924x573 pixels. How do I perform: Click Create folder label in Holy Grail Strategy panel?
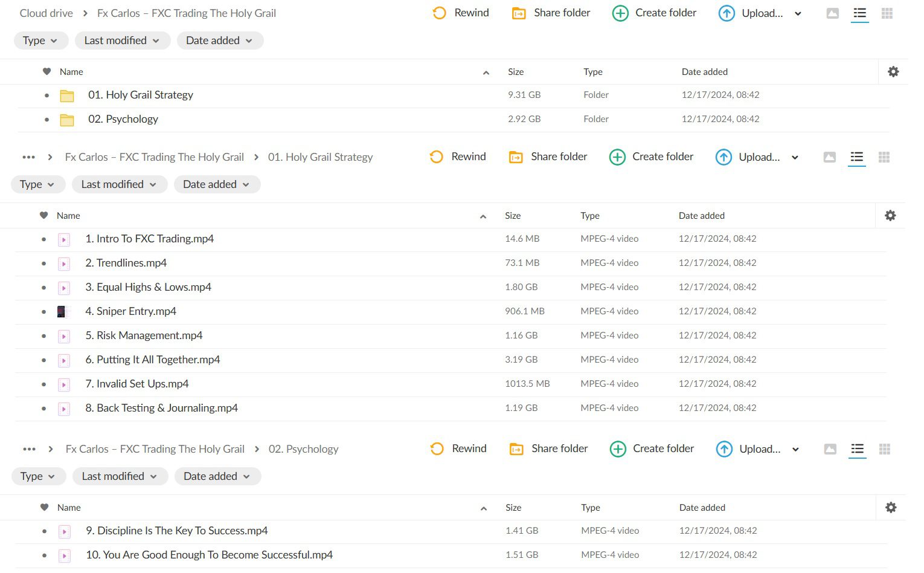[663, 157]
